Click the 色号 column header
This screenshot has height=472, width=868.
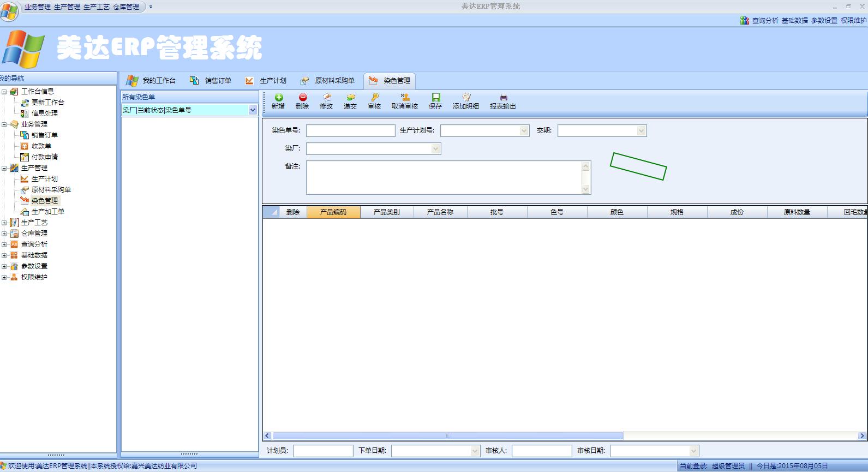(557, 212)
